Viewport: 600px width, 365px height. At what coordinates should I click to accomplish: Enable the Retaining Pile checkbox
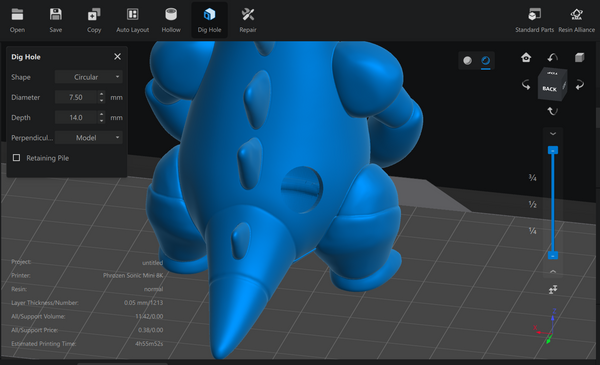pyautogui.click(x=16, y=158)
